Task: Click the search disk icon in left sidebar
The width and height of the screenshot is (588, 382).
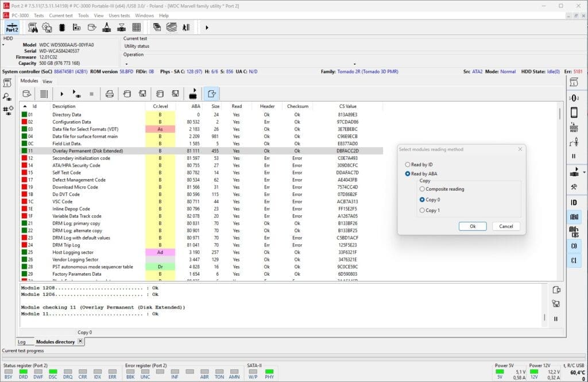Action: click(x=7, y=97)
